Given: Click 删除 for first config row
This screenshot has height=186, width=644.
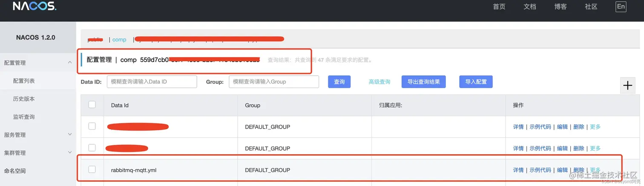Looking at the screenshot, I should 579,127.
